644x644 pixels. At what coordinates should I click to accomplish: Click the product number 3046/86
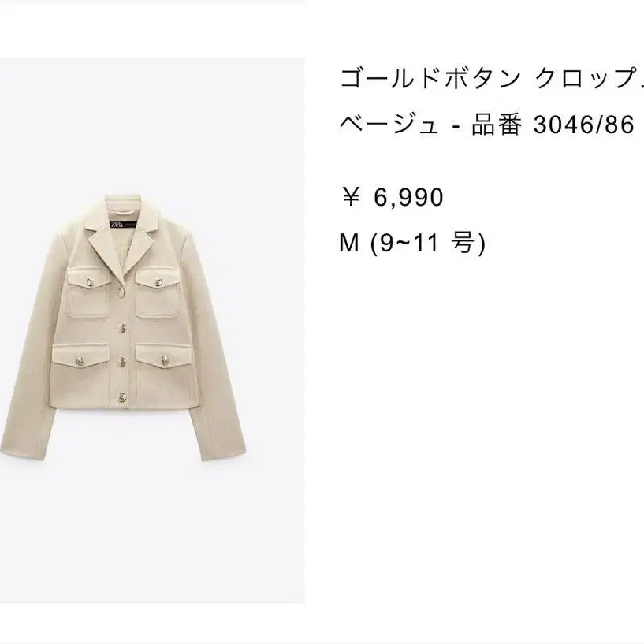click(583, 125)
